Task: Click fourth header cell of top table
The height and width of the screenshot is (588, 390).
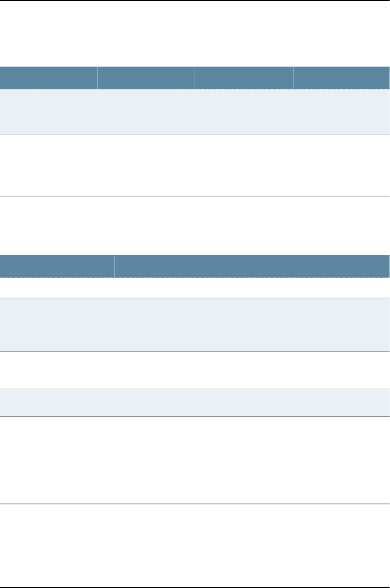Action: click(x=341, y=78)
